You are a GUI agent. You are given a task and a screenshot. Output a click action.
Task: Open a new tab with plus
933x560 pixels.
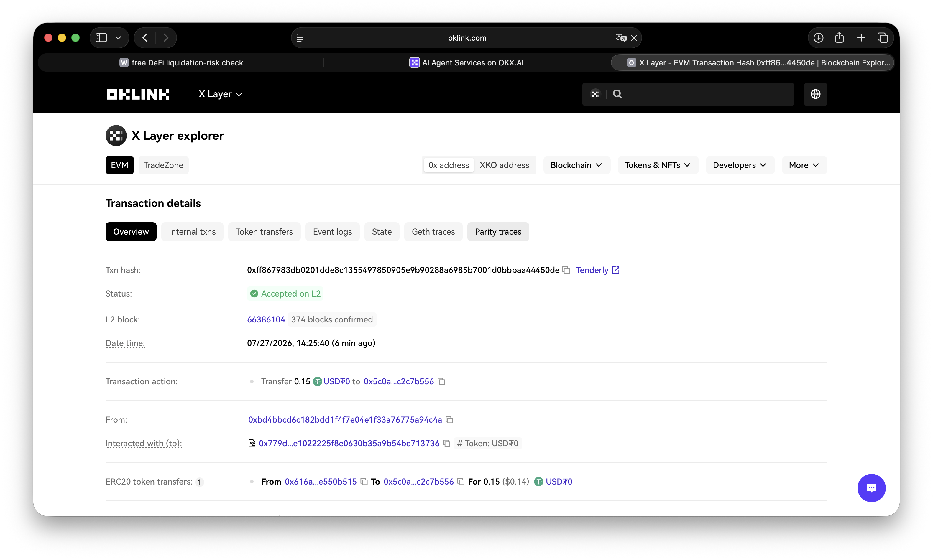coord(861,38)
